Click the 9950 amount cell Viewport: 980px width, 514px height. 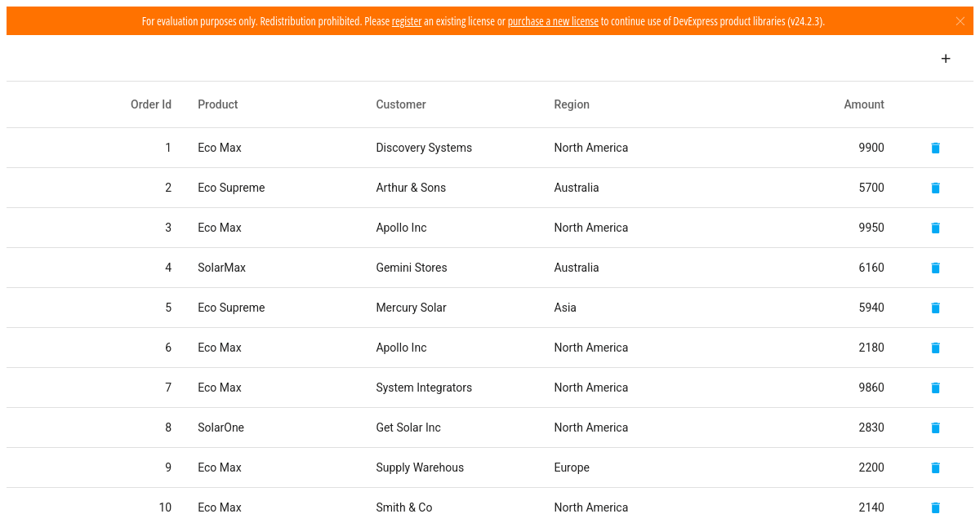tap(871, 228)
